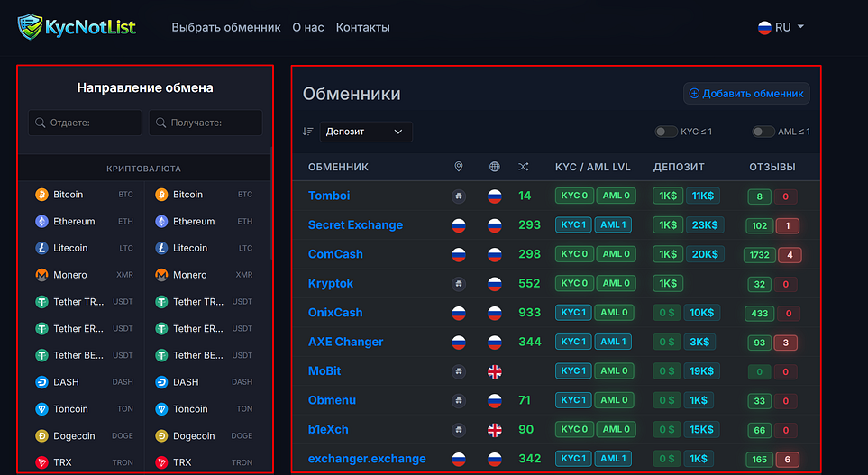Click the anonymous location icon in Tomboi row
The width and height of the screenshot is (868, 475).
[x=459, y=196]
